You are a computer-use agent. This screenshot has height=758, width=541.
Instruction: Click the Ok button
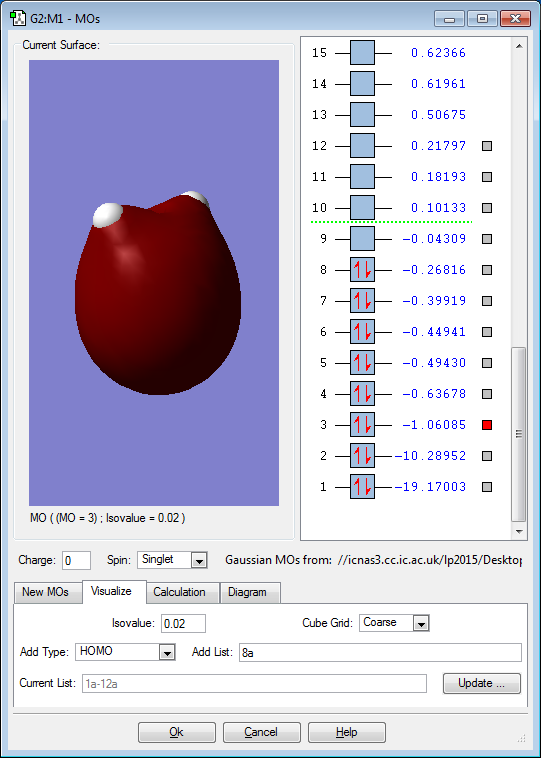(x=176, y=732)
